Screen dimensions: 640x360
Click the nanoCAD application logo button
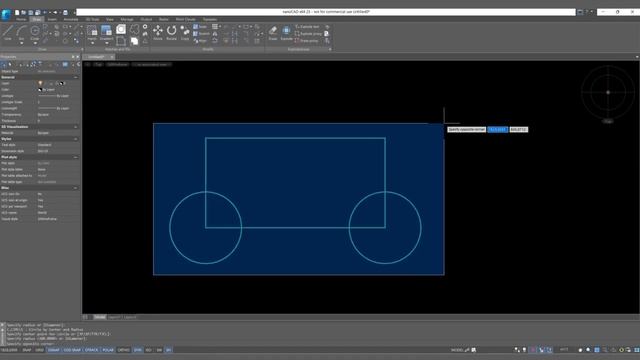6,14
